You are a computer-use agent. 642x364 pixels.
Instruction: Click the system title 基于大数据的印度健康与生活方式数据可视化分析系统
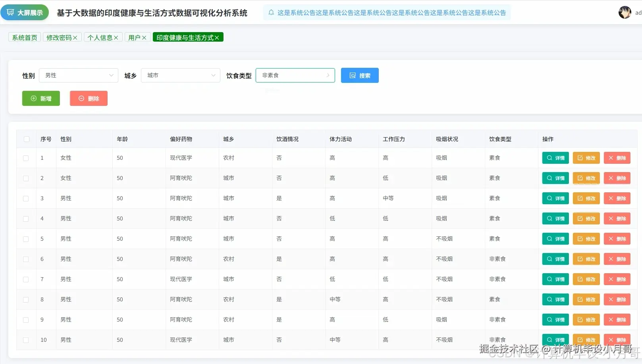click(x=152, y=13)
